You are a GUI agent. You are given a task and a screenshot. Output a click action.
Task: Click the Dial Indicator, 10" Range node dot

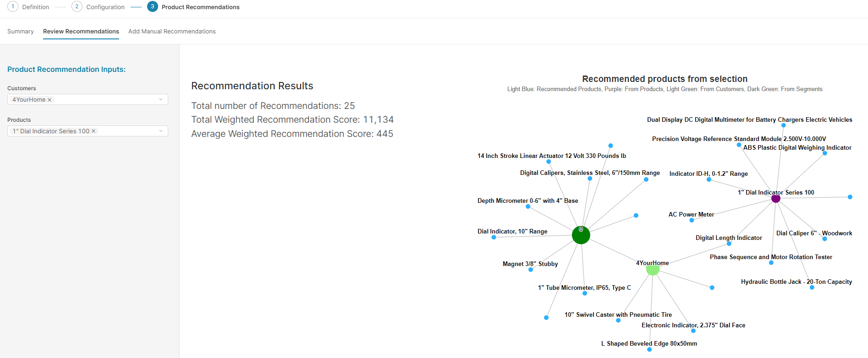pyautogui.click(x=494, y=237)
